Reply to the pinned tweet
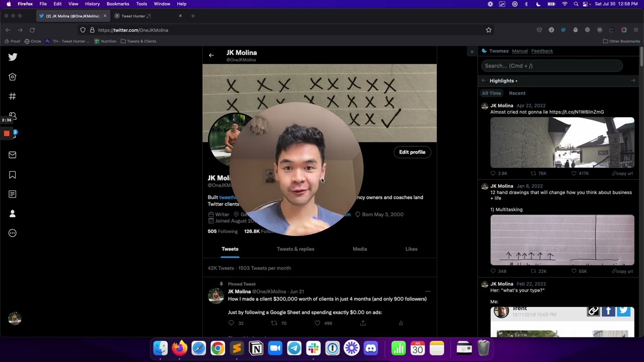Image resolution: width=644 pixels, height=362 pixels. click(x=231, y=323)
